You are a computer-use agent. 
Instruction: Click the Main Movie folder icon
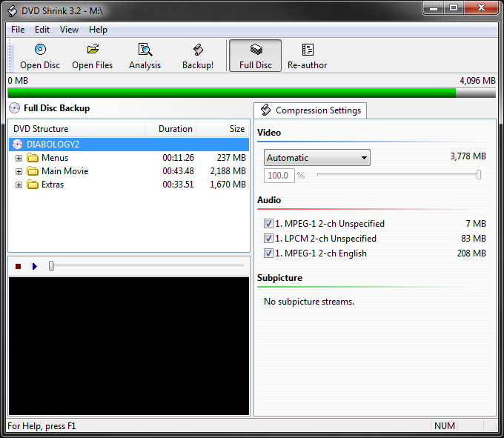[x=33, y=171]
